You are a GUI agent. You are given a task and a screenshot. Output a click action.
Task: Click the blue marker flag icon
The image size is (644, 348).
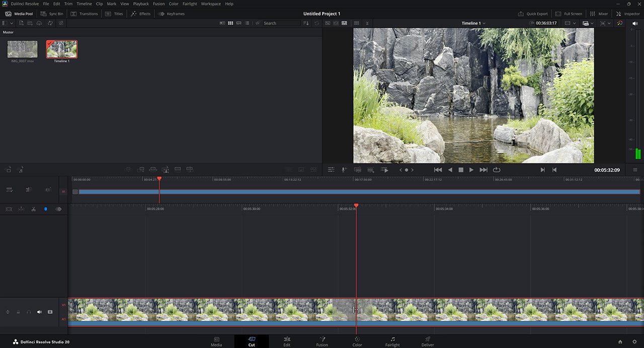click(x=46, y=209)
